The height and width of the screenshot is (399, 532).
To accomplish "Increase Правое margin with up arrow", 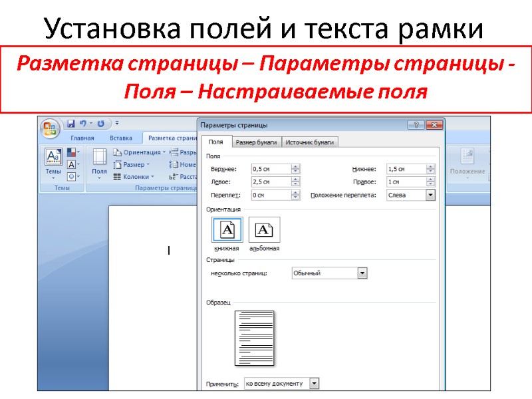I will pyautogui.click(x=430, y=180).
